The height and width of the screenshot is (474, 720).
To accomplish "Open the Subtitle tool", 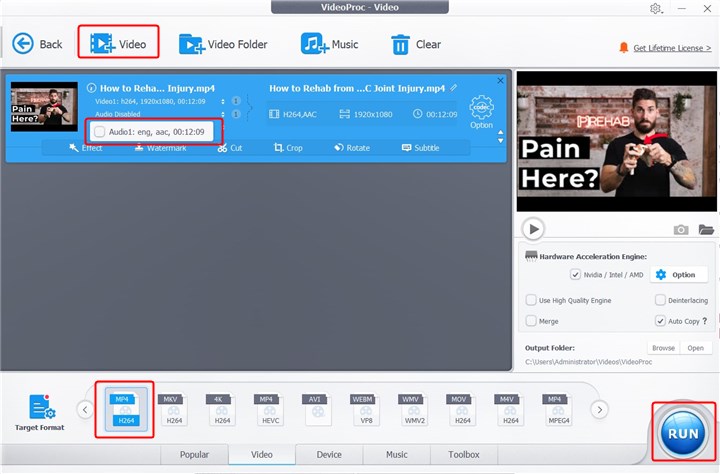I will (x=420, y=147).
